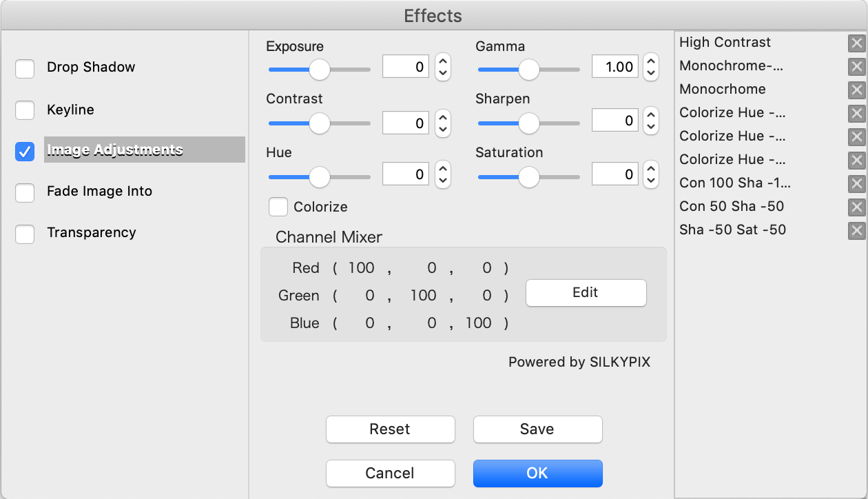Enable the Keyline effect
The width and height of the screenshot is (868, 499).
pyautogui.click(x=25, y=110)
